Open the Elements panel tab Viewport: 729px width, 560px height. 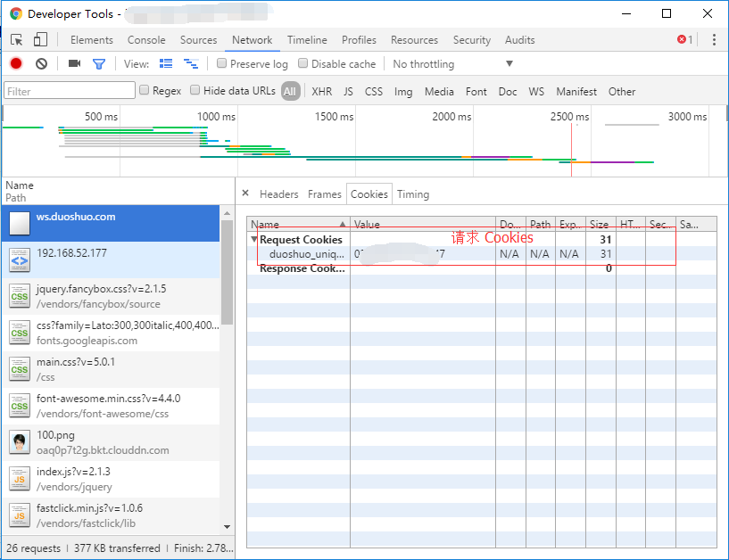pos(92,40)
